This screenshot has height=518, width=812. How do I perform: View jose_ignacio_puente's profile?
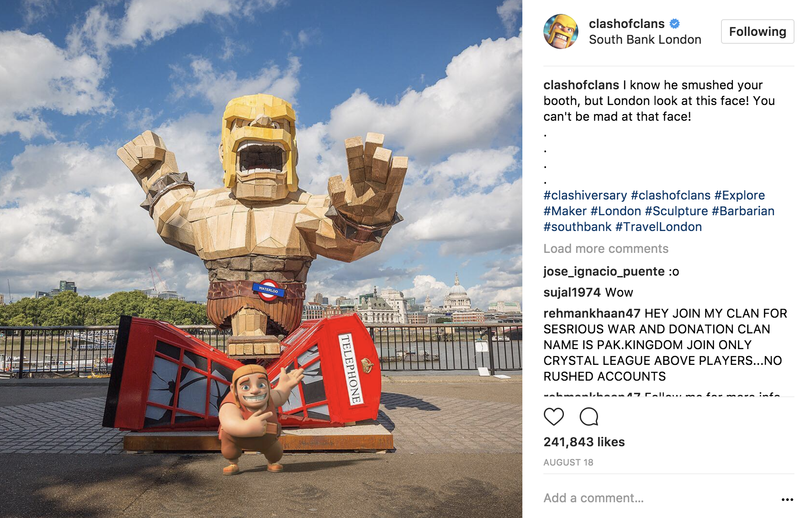[604, 271]
